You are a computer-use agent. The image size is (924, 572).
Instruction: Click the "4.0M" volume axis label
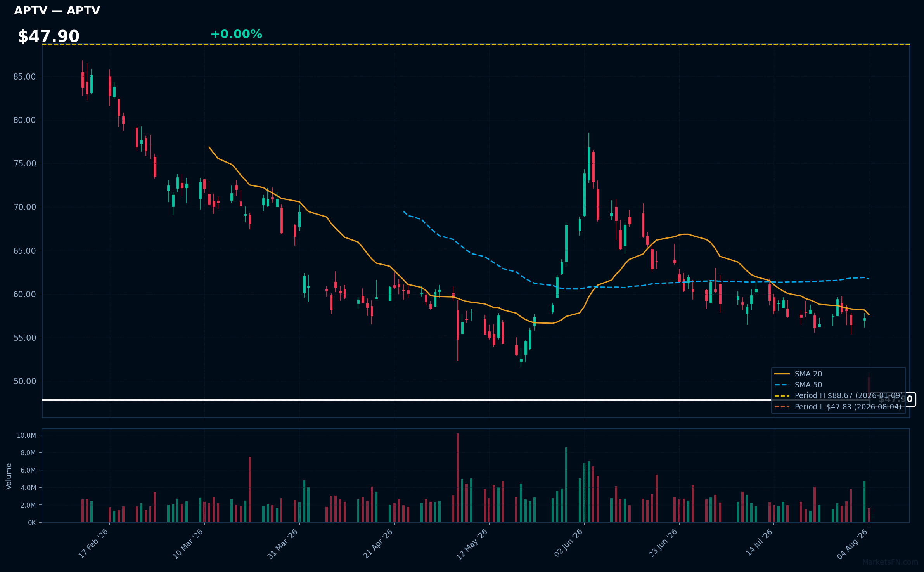(28, 488)
